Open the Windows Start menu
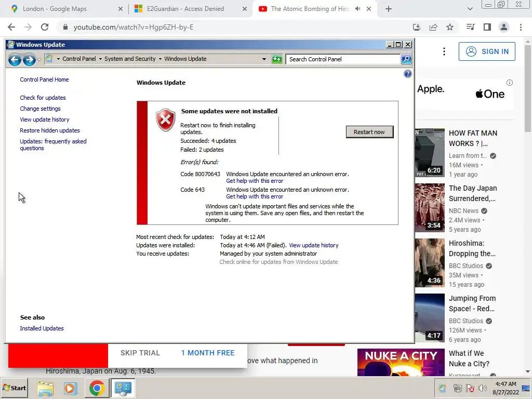The width and height of the screenshot is (532, 399). pyautogui.click(x=14, y=388)
